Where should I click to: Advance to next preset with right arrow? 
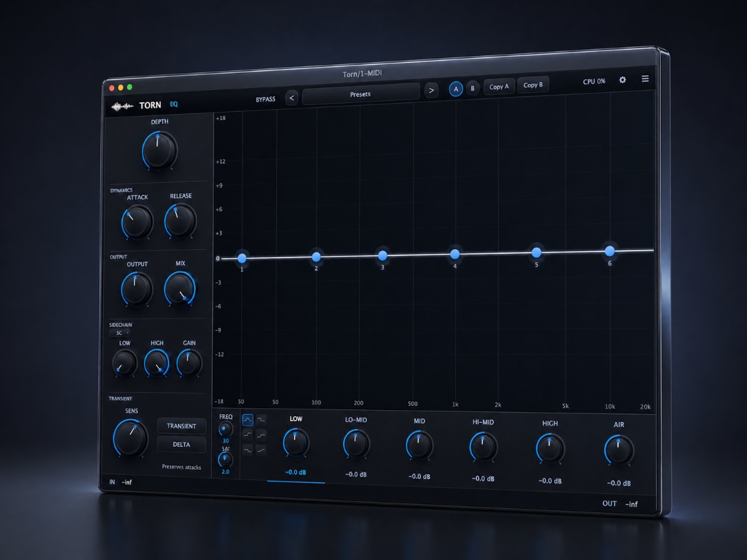point(431,90)
